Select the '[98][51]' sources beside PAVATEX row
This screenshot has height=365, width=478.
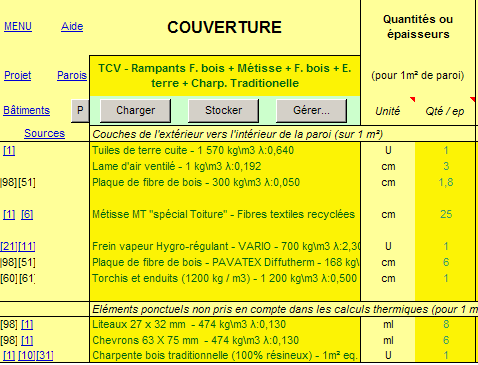click(x=18, y=262)
